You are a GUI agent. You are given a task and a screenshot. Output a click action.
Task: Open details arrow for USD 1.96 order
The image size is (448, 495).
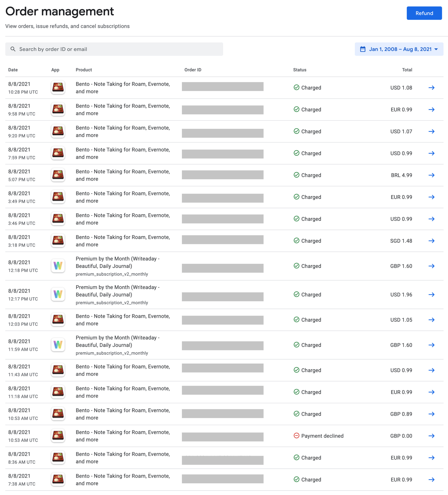[431, 294]
